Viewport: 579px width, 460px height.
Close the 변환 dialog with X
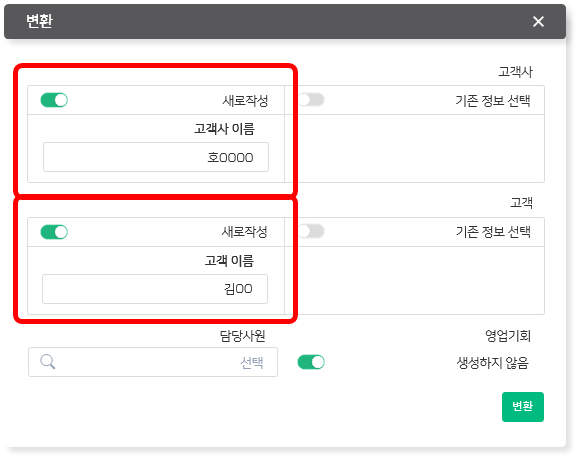point(538,21)
